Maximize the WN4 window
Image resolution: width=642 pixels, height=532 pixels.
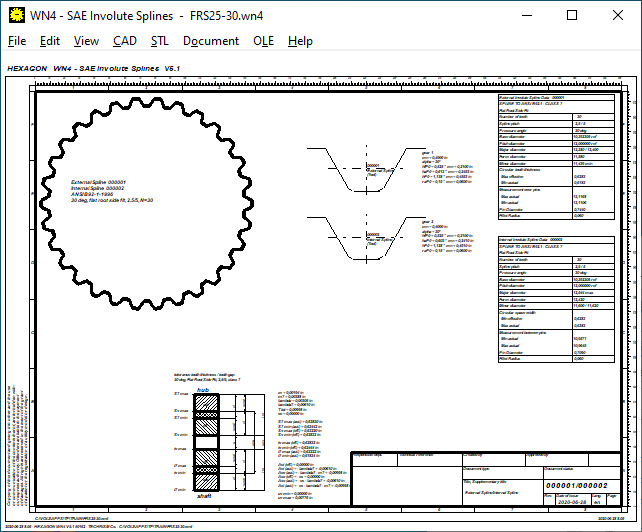tap(571, 15)
